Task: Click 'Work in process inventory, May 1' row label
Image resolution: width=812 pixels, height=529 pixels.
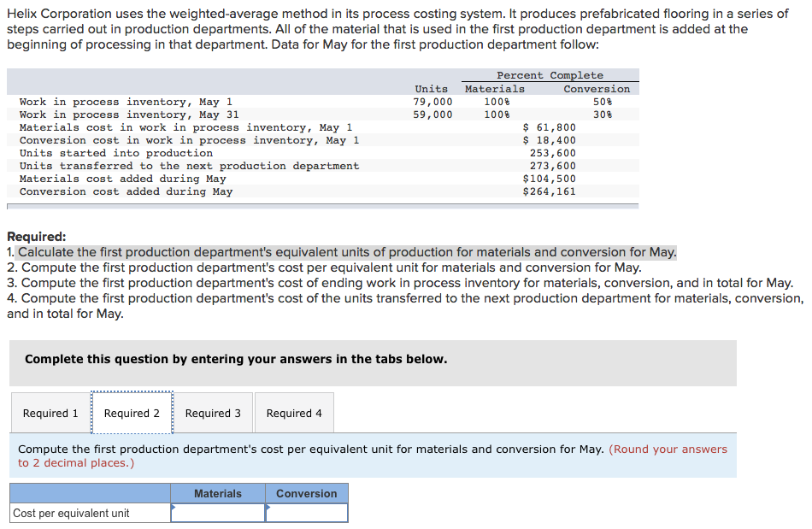Action: [126, 102]
